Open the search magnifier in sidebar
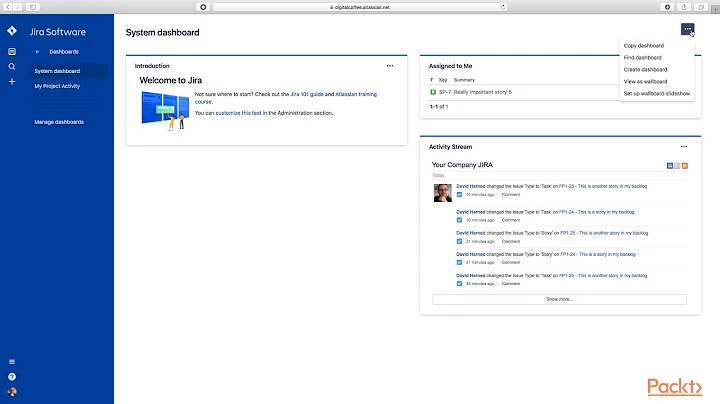 point(12,67)
